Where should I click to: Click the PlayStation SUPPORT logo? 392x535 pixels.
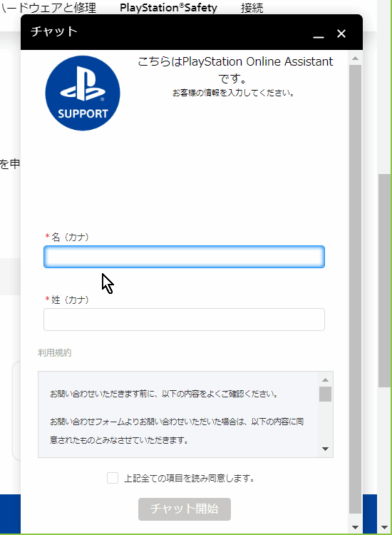pyautogui.click(x=83, y=93)
